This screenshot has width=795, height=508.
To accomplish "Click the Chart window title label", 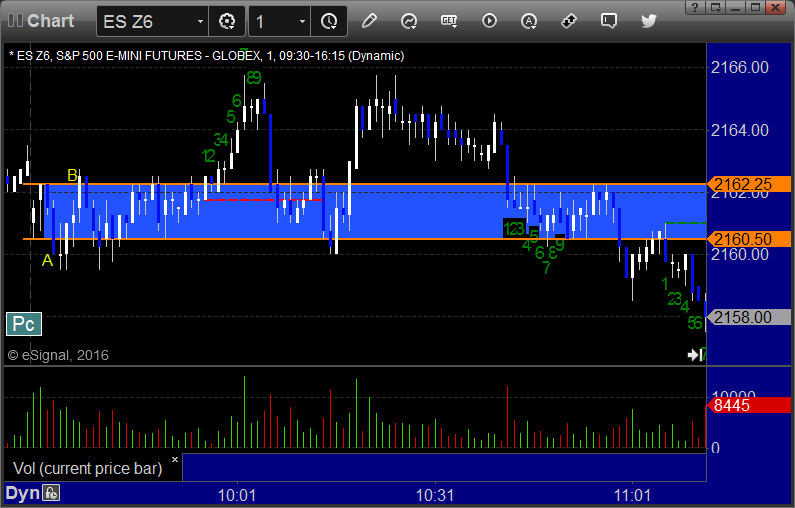I will 51,21.
